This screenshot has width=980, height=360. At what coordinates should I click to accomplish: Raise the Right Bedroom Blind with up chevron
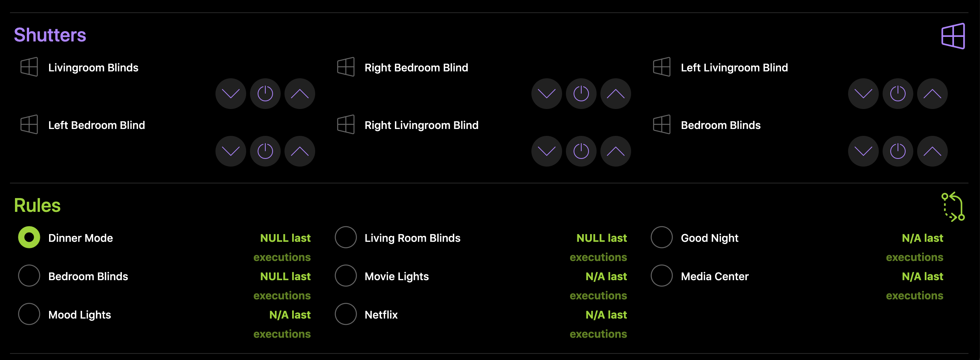[615, 94]
